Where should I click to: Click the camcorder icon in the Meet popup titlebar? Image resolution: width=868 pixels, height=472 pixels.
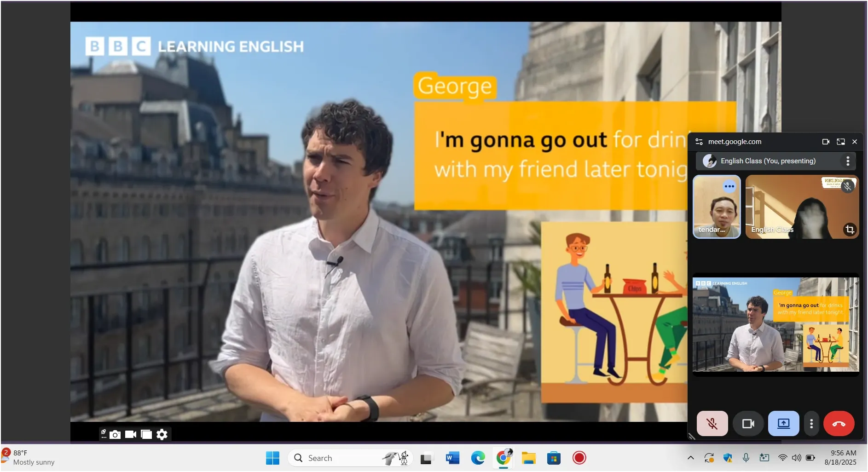pos(826,142)
